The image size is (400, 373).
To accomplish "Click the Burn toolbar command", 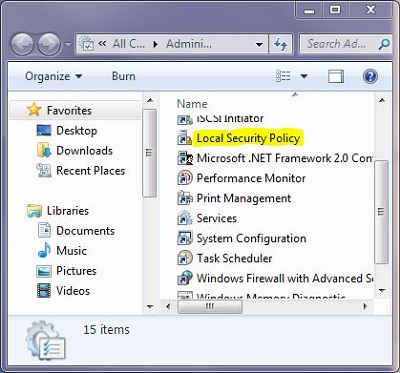I will (124, 76).
